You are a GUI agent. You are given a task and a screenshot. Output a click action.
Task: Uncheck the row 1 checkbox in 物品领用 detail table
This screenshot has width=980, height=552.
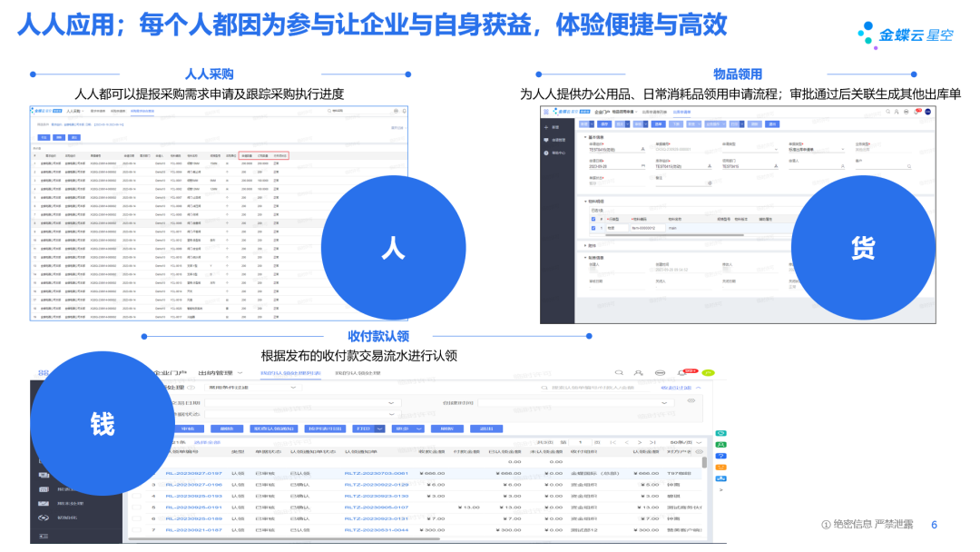coord(593,228)
